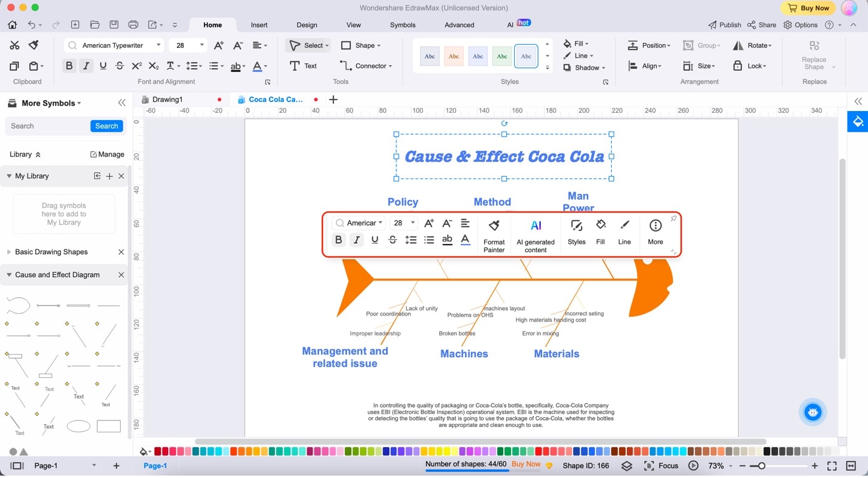Click the Share button

coord(762,25)
